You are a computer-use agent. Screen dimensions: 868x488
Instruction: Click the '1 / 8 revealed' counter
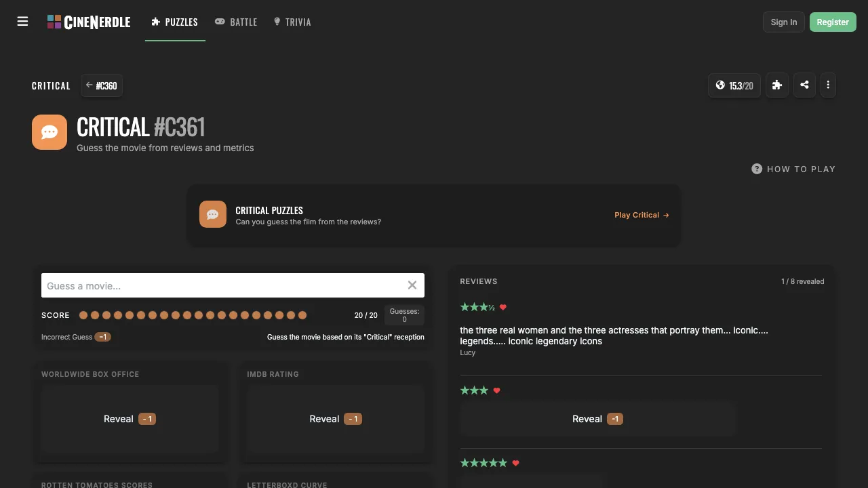point(803,281)
